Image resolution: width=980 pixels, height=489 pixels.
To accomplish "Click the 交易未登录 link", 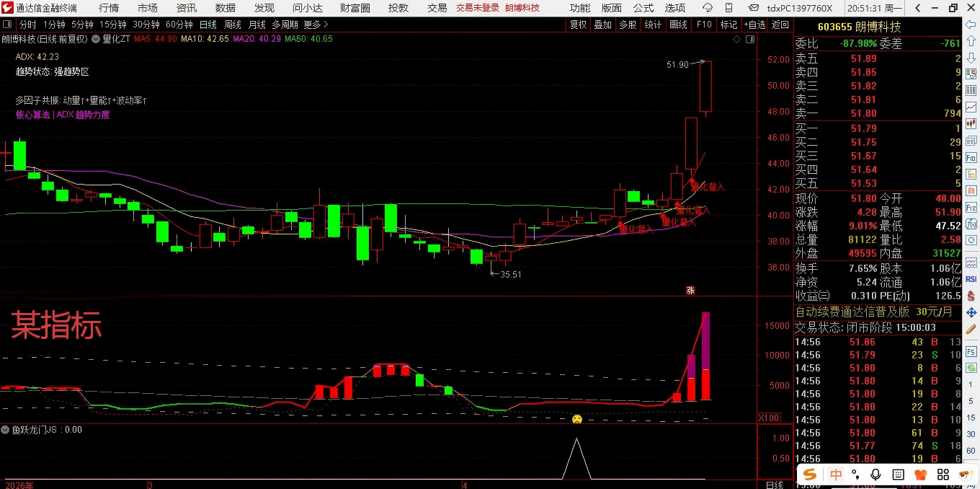I will [x=478, y=8].
